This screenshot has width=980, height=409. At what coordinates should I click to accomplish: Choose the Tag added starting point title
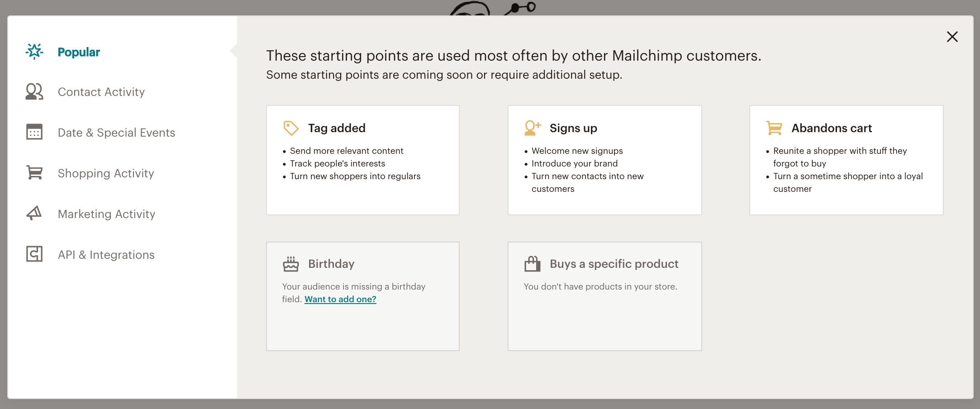337,128
